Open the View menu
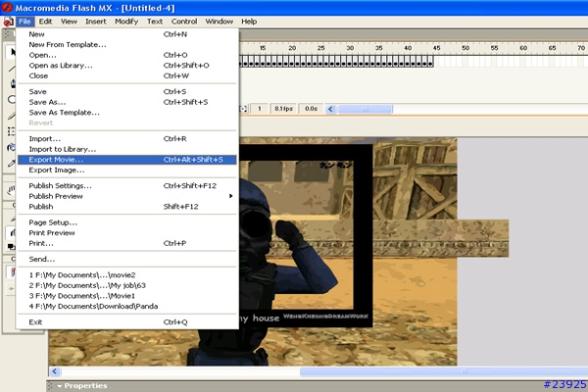The height and width of the screenshot is (392, 588). click(x=69, y=22)
